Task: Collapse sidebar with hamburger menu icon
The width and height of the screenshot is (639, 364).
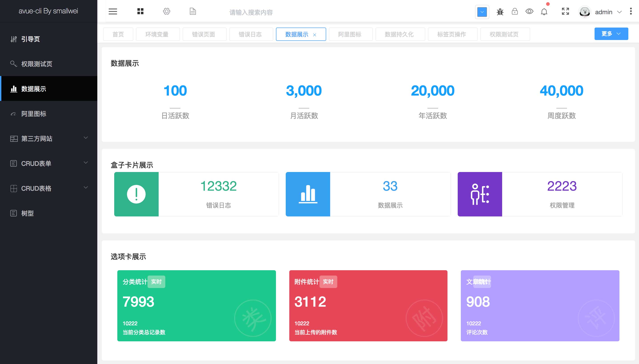Action: [x=113, y=12]
